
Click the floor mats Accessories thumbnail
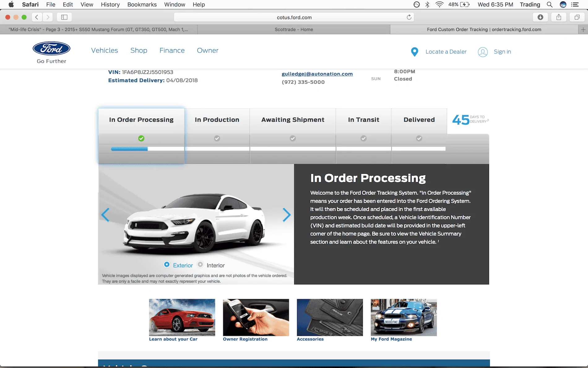pyautogui.click(x=330, y=317)
